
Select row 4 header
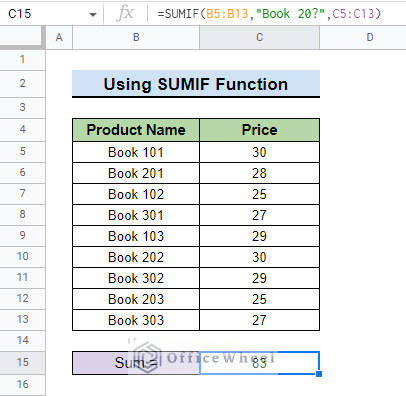(x=22, y=130)
